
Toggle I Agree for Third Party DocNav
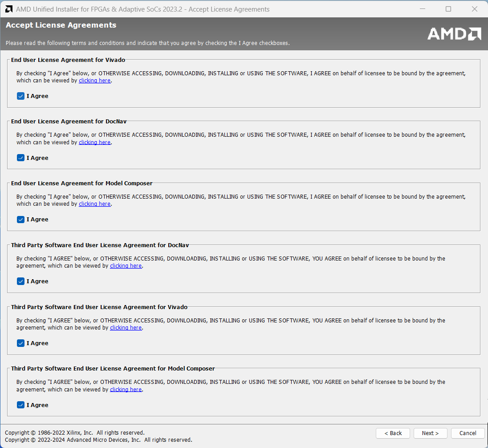20,281
